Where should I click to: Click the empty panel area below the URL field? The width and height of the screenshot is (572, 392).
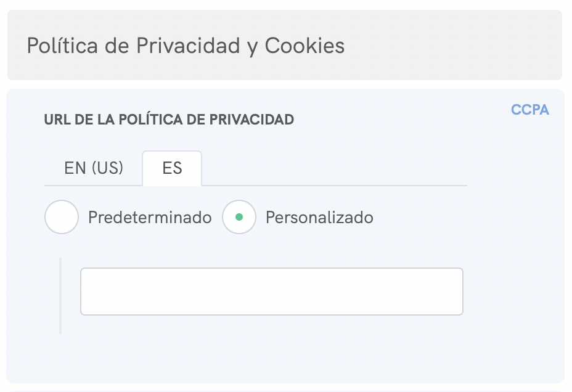(271, 354)
